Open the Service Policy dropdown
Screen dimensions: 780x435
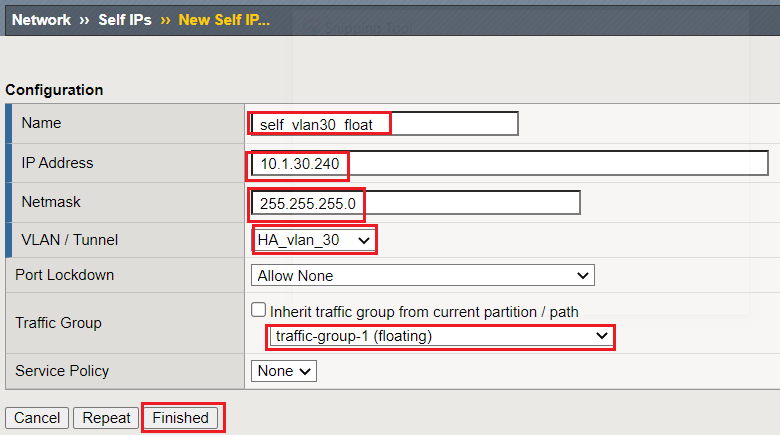[284, 371]
